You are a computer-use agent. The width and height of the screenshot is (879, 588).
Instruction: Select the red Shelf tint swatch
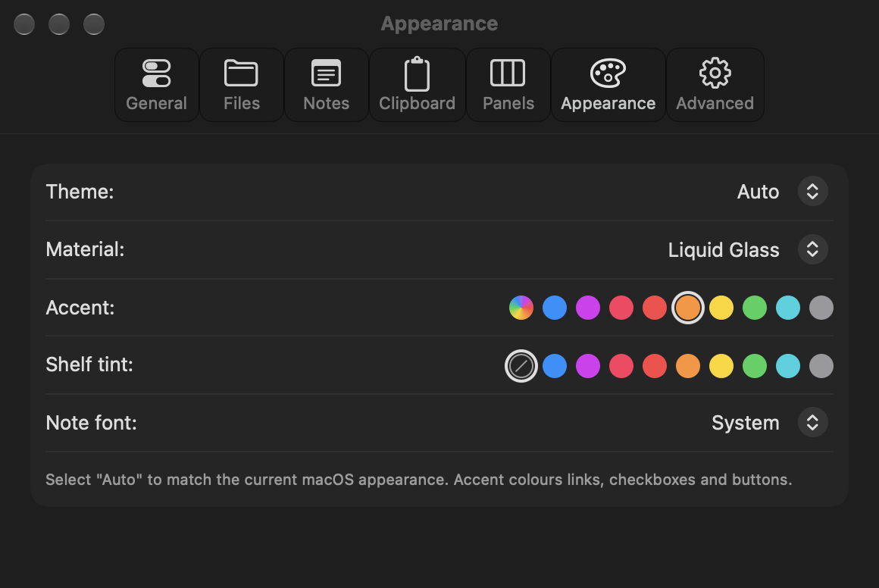click(x=655, y=366)
